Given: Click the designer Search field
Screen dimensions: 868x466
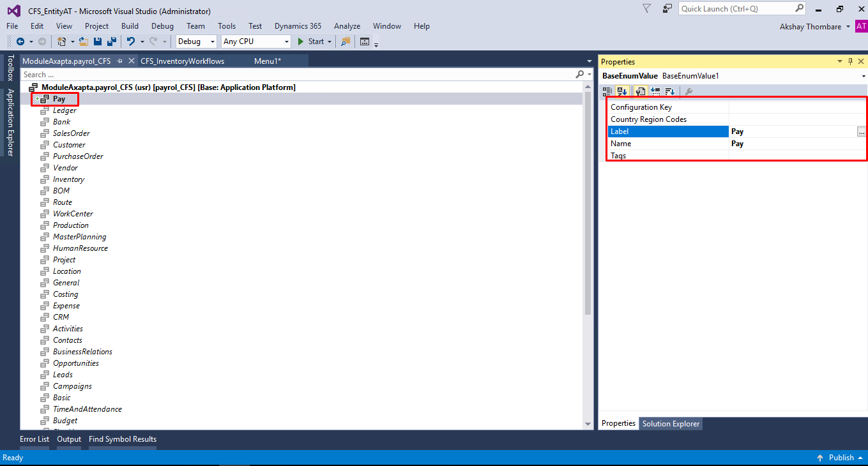Looking at the screenshot, I should pyautogui.click(x=297, y=75).
